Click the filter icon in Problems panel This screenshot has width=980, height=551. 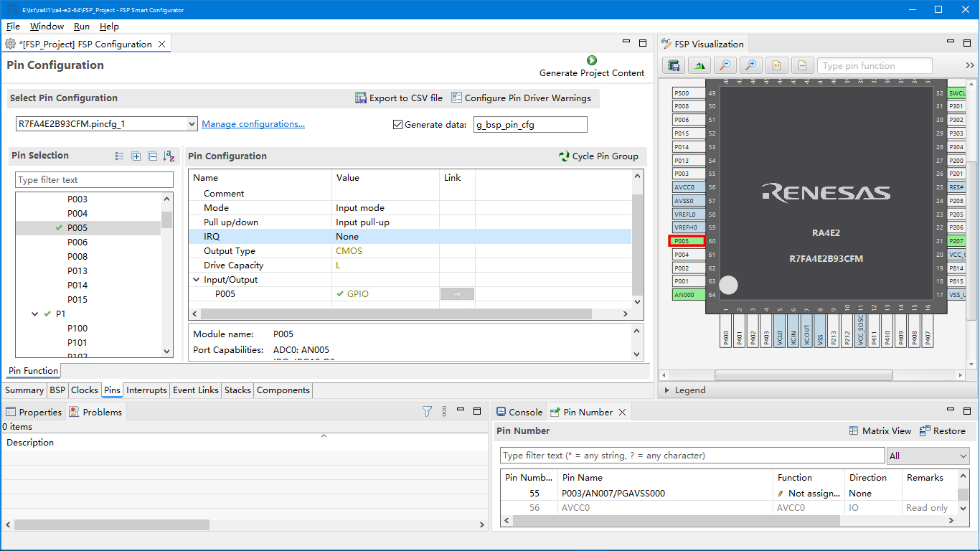[x=428, y=411]
